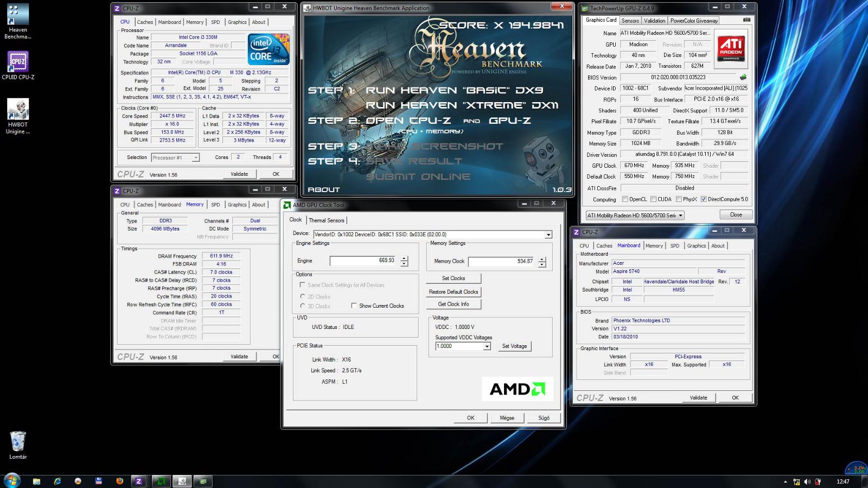The width and height of the screenshot is (868, 488).
Task: Select the 3D Clocks radio button
Action: pyautogui.click(x=302, y=306)
